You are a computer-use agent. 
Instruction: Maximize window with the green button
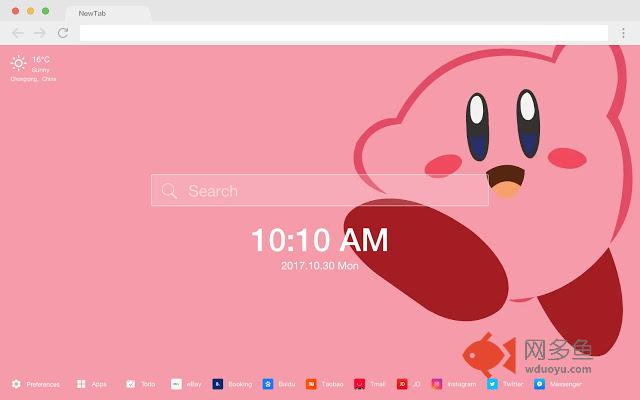click(x=46, y=11)
